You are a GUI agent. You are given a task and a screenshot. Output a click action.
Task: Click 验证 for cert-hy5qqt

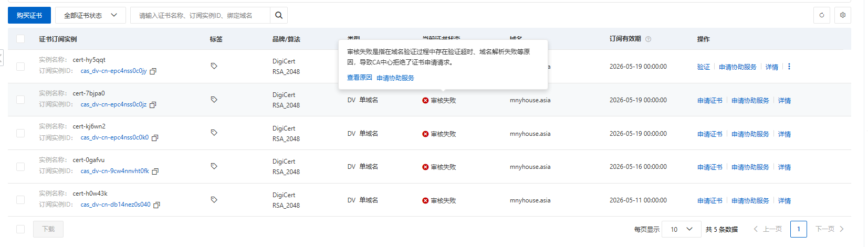[x=704, y=67]
